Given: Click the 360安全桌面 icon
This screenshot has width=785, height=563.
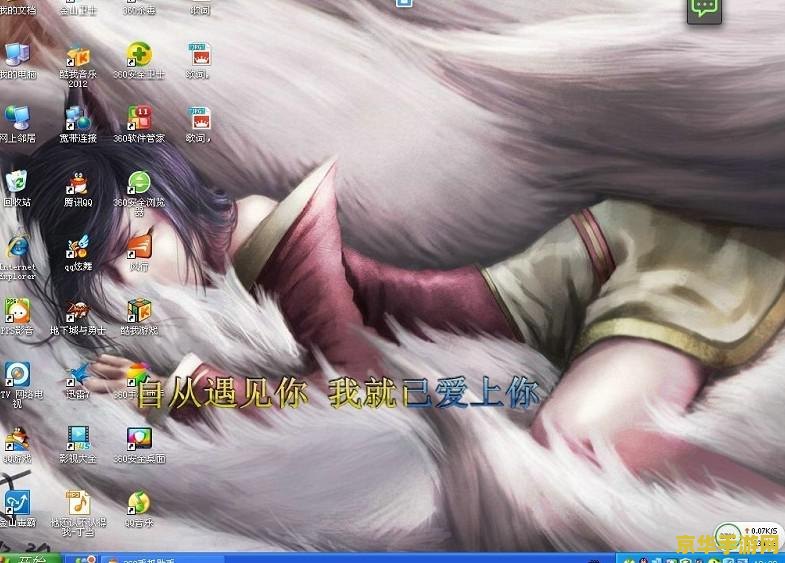Looking at the screenshot, I should (x=139, y=440).
